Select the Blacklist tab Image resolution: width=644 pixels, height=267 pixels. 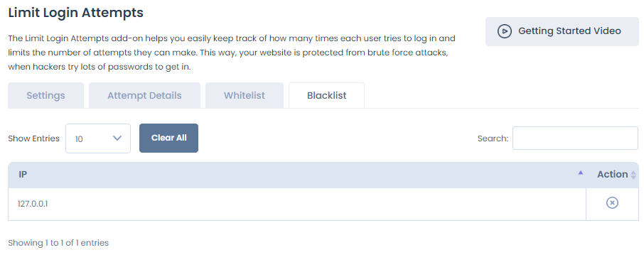pyautogui.click(x=326, y=96)
